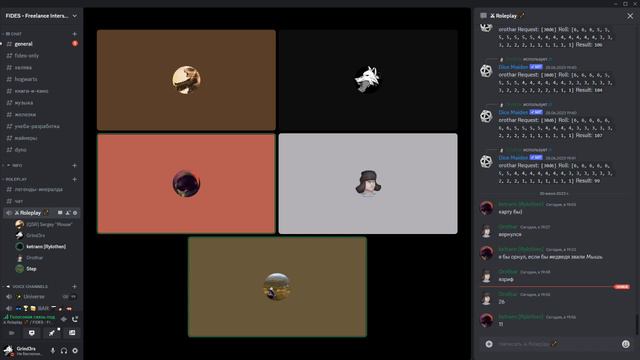Open the soundboard button
Image resolution: width=640 pixels, height=360 pixels.
(72, 333)
